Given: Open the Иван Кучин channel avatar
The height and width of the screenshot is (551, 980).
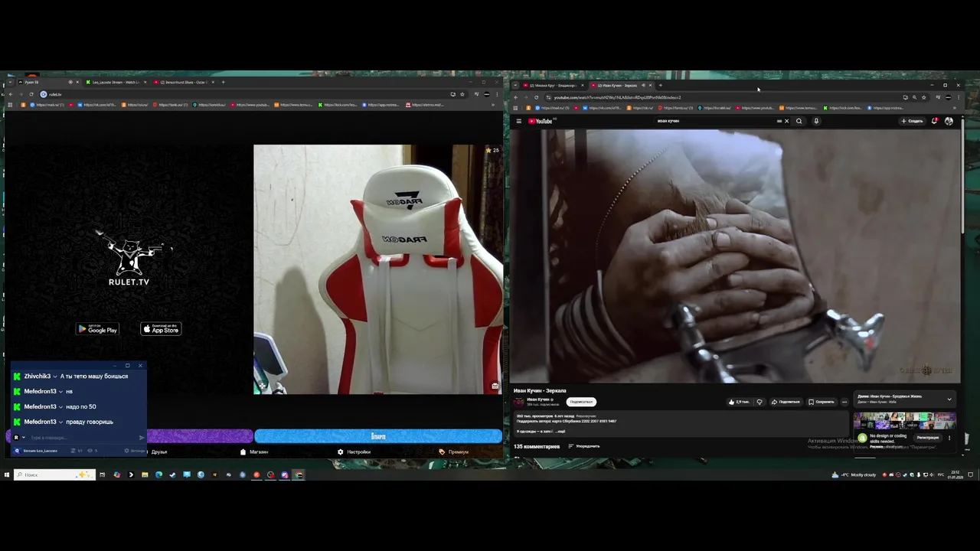Looking at the screenshot, I should click(519, 402).
